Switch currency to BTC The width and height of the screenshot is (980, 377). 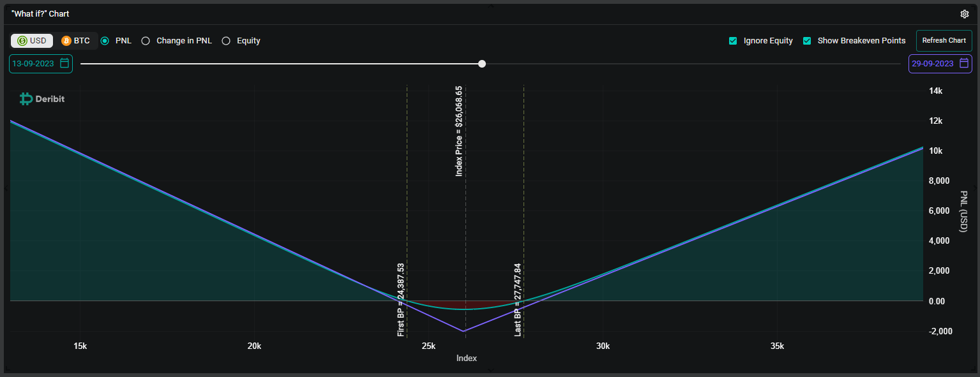(75, 41)
